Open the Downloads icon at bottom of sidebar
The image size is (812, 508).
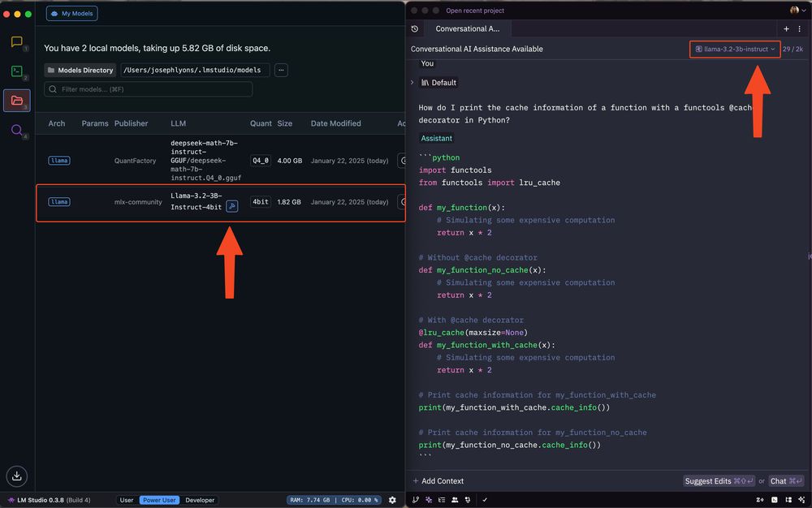[16, 476]
